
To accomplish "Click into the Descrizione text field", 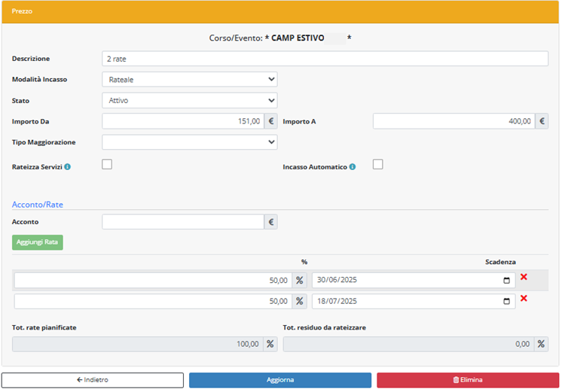I will 325,59.
